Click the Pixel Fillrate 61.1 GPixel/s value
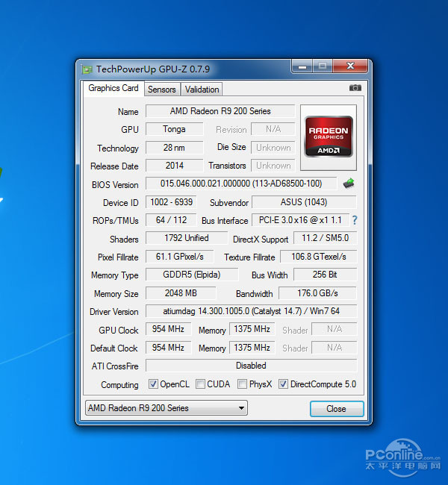448x485 pixels. [179, 257]
